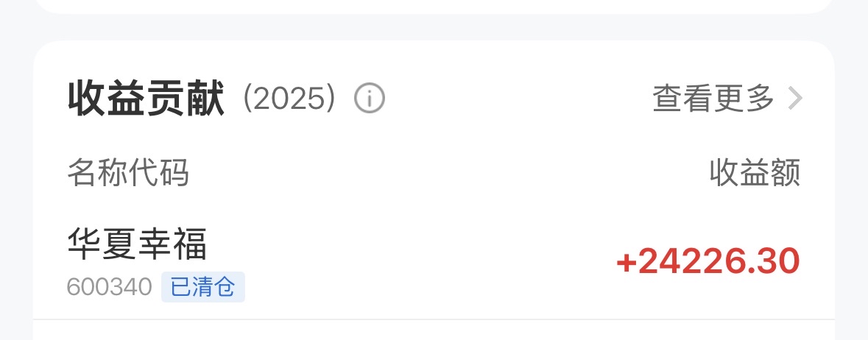Click blank header space left of 查看更多
Viewport: 868px width, 340px height.
pyautogui.click(x=515, y=99)
